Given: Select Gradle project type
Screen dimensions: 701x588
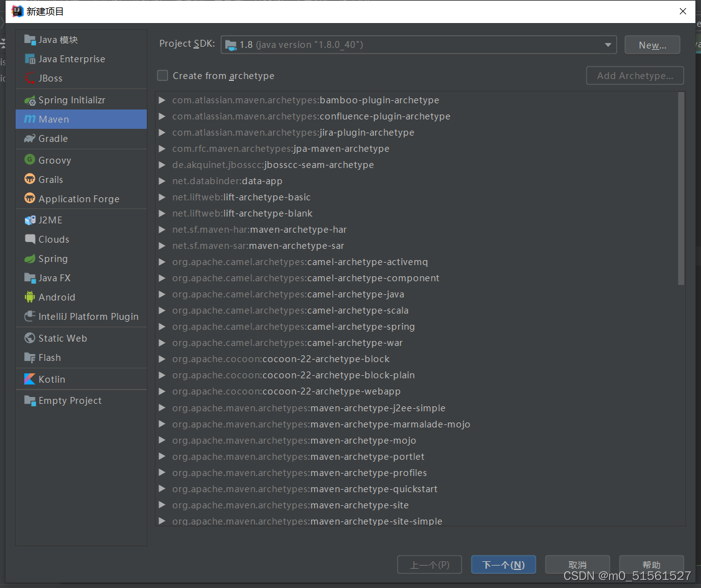Looking at the screenshot, I should (x=81, y=139).
